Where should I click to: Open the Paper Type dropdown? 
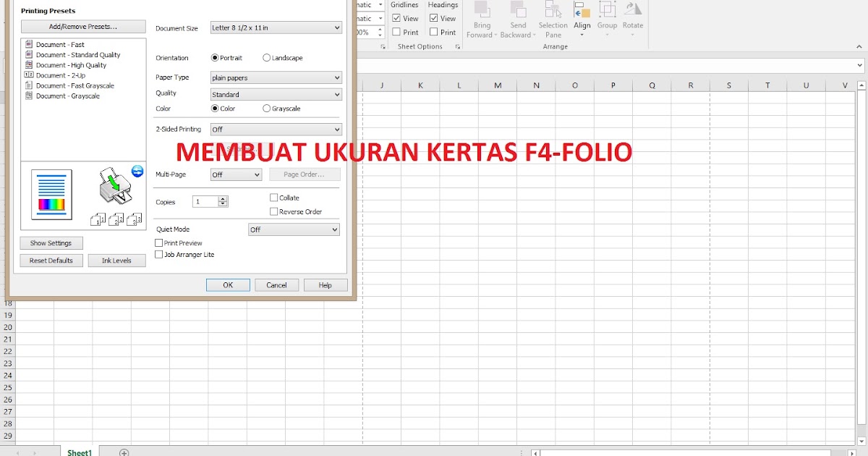(337, 77)
